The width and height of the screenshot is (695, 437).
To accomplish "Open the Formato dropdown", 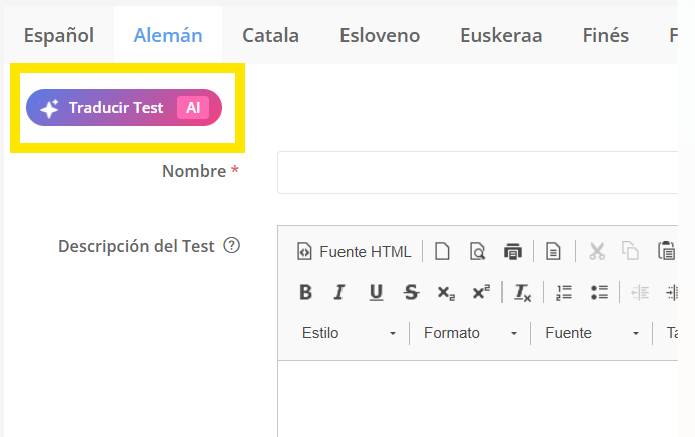I will (x=471, y=333).
